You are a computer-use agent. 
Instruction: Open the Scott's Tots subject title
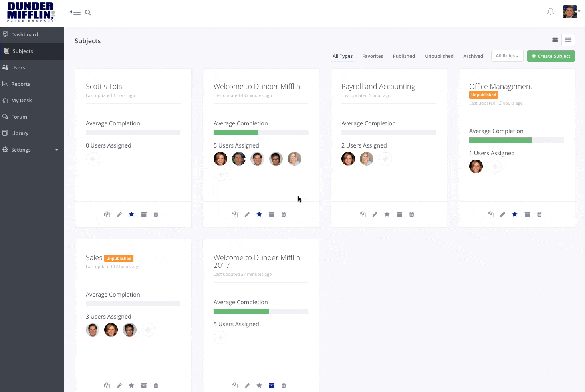[104, 87]
